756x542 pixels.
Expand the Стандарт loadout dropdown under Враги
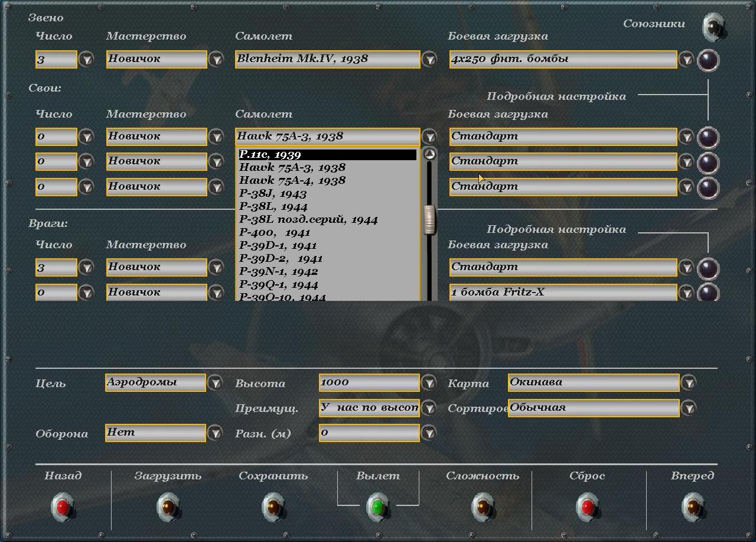686,268
